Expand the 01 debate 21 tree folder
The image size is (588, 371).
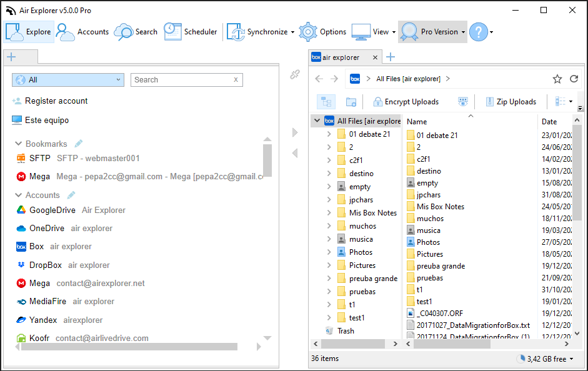(x=329, y=134)
